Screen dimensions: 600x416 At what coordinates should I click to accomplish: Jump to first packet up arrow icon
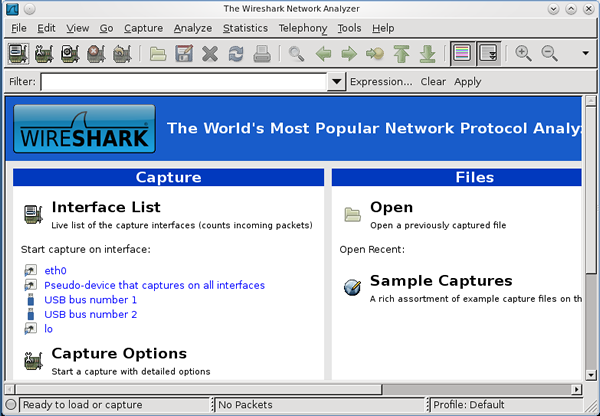pos(401,54)
